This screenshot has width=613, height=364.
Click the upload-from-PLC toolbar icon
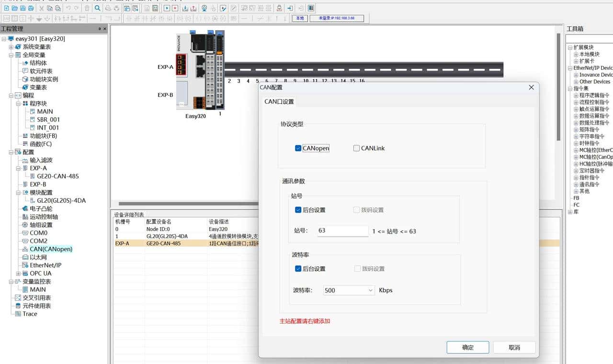click(x=194, y=8)
